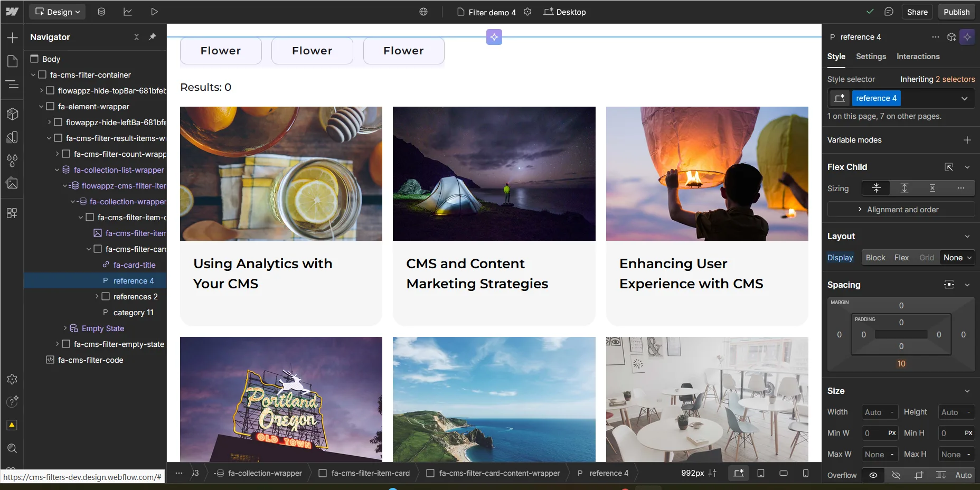
Task: Open the three-dots menu beside reference 4
Action: 936,37
